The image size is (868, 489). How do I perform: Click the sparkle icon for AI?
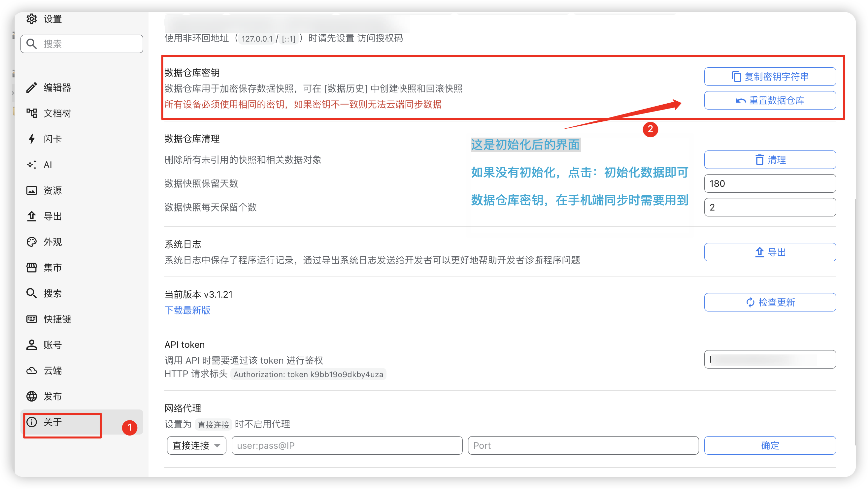coord(32,165)
